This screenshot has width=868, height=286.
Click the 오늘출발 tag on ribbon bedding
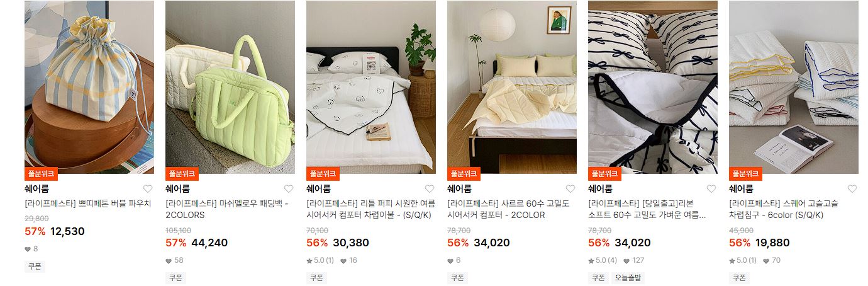pyautogui.click(x=628, y=278)
